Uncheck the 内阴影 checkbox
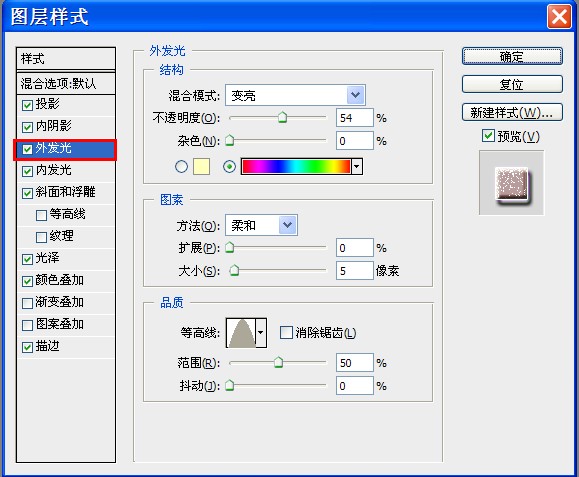Viewport: 579px width, 477px height. click(x=27, y=127)
